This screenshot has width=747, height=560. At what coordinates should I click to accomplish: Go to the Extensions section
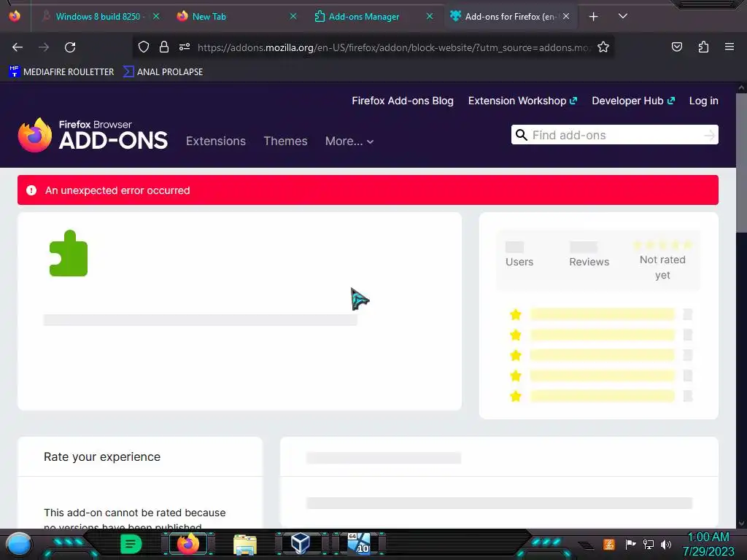(x=216, y=141)
